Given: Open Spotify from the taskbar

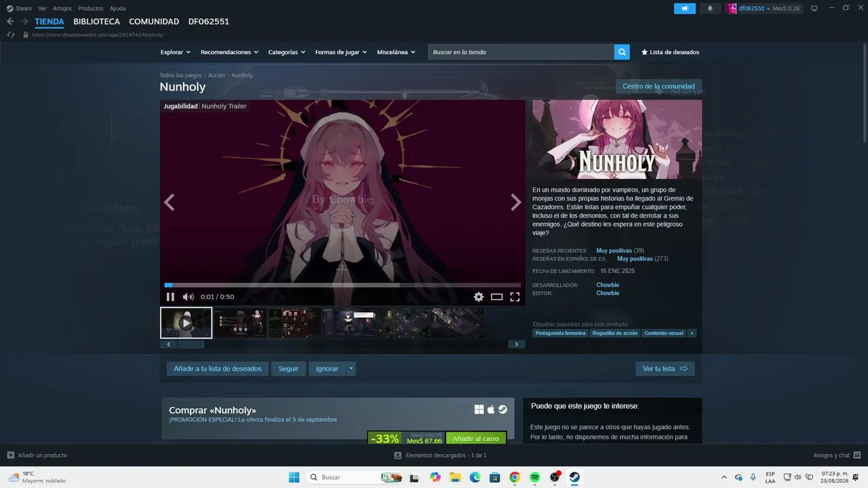Looking at the screenshot, I should 534,477.
